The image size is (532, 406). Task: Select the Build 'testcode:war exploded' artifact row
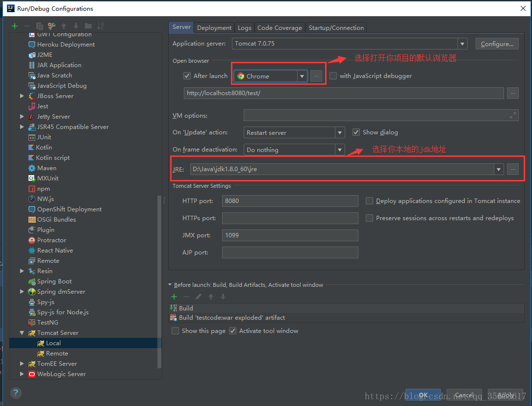point(346,317)
